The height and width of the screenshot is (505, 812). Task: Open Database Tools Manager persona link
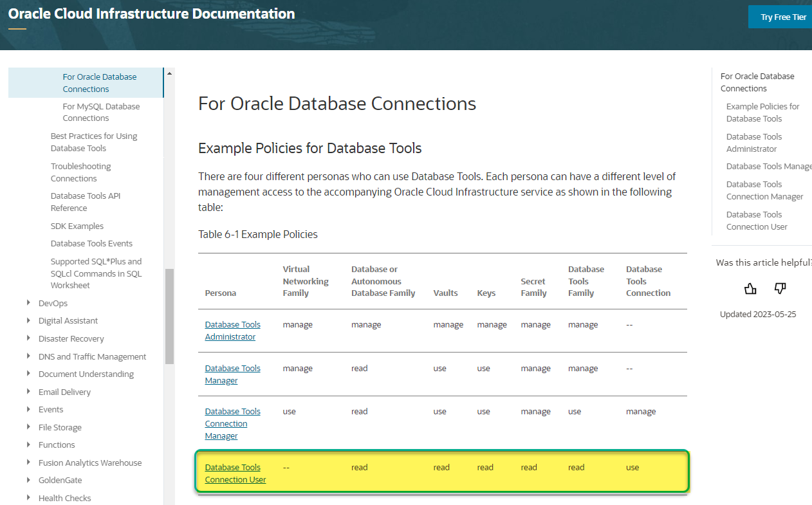(x=232, y=374)
